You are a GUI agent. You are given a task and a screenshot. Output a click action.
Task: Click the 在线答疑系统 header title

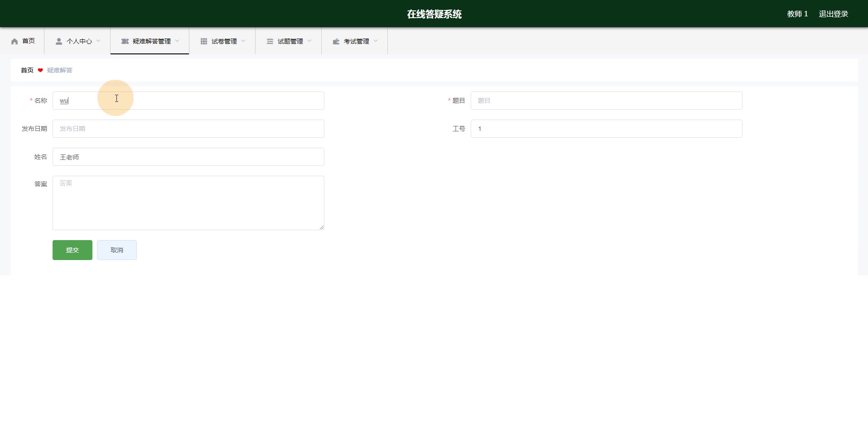click(434, 14)
